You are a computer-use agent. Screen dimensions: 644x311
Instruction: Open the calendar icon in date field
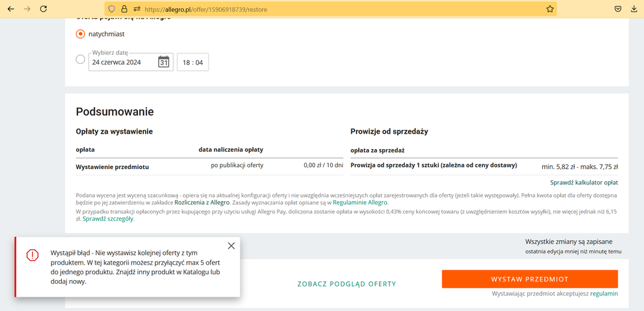click(164, 62)
